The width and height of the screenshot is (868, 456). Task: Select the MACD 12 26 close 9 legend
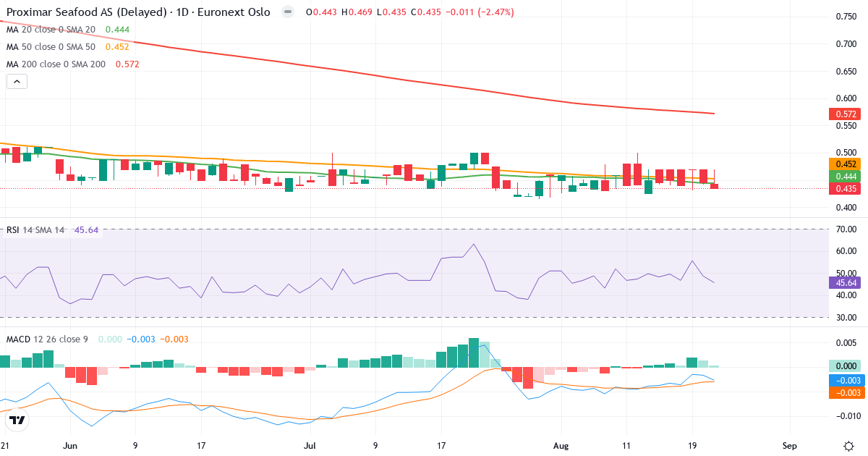tap(47, 339)
